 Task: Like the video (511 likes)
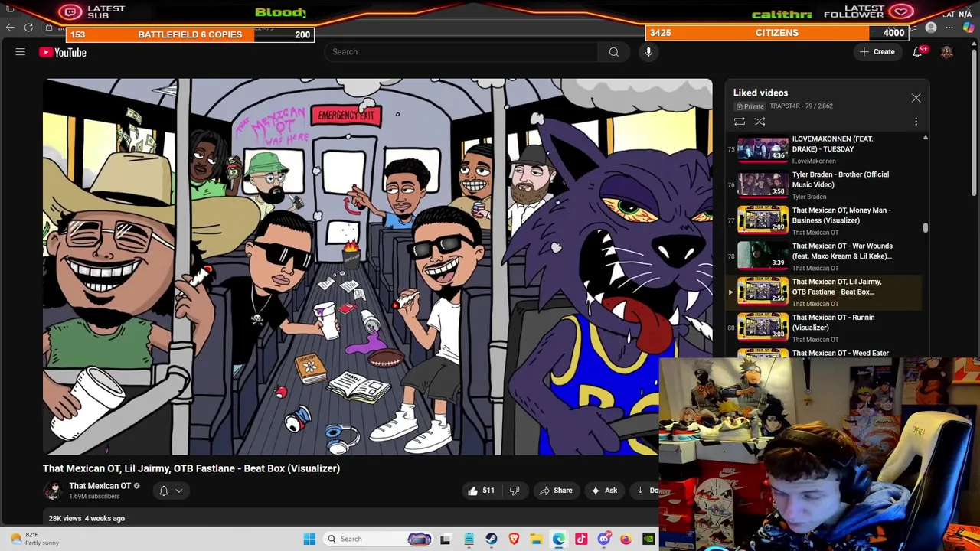[482, 491]
